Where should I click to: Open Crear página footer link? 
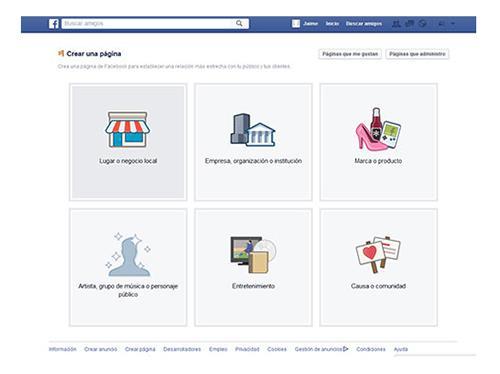pyautogui.click(x=140, y=349)
